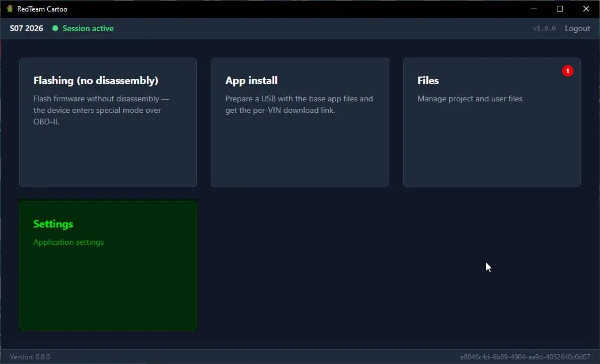600x364 pixels.
Task: Click the Application settings subtitle
Action: (69, 242)
